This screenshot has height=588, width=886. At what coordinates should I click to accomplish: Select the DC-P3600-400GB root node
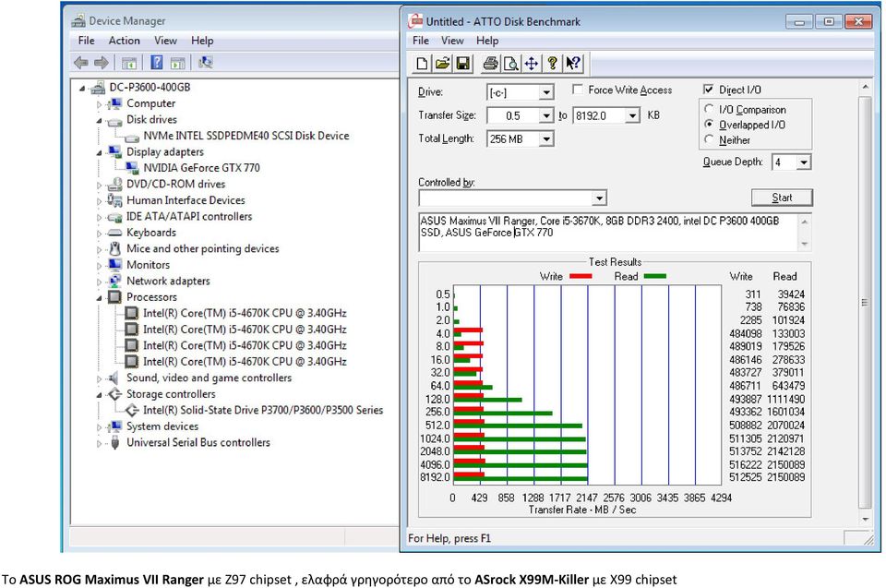click(x=150, y=88)
